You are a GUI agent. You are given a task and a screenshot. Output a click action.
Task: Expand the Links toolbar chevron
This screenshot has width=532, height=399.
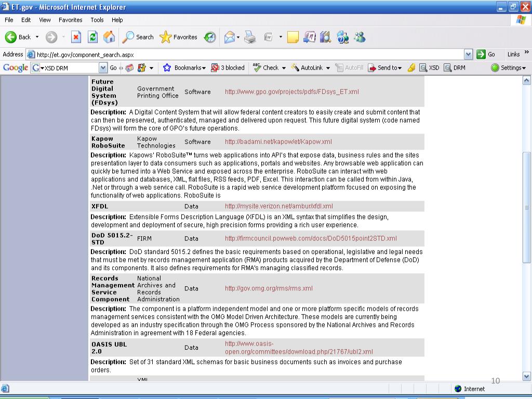coord(527,52)
